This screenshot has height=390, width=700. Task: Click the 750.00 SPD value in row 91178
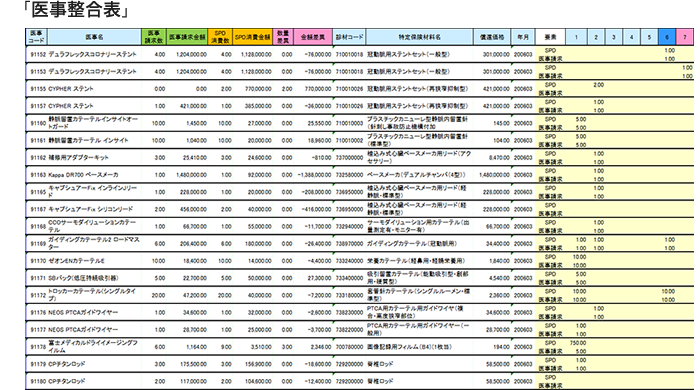tap(578, 343)
